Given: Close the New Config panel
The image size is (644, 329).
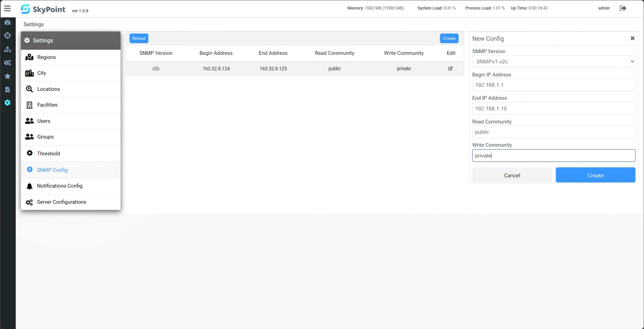Looking at the screenshot, I should 632,38.
